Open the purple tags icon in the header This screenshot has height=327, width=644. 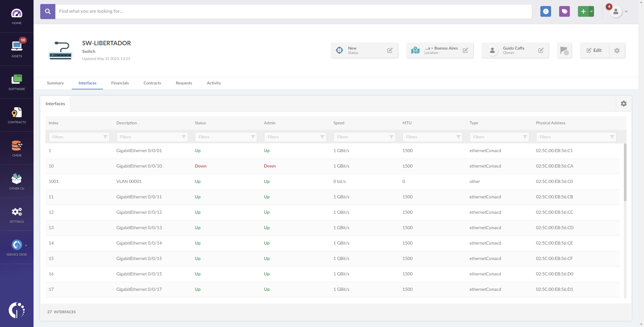[x=565, y=11]
